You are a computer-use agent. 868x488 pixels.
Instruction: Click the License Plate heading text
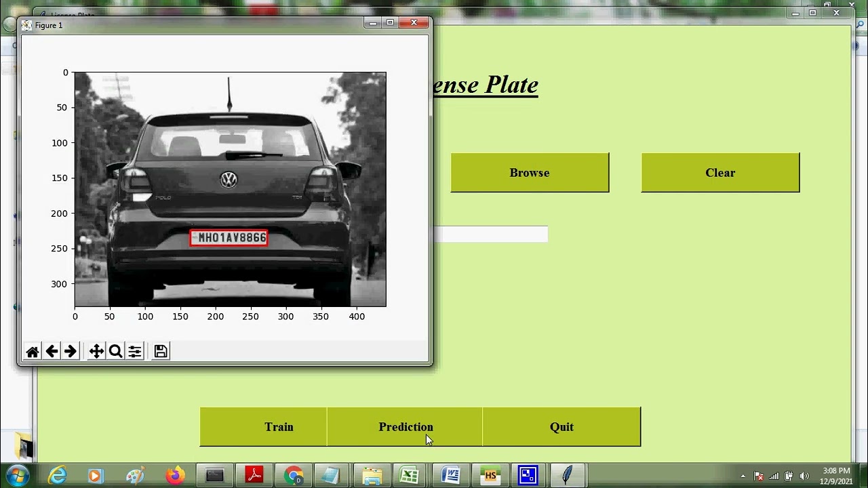(x=485, y=85)
